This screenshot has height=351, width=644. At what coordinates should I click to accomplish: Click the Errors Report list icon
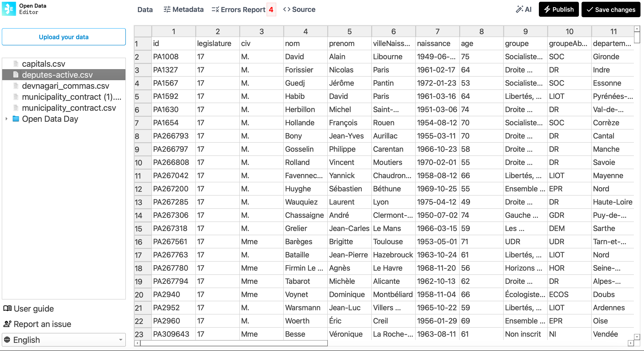click(x=215, y=9)
